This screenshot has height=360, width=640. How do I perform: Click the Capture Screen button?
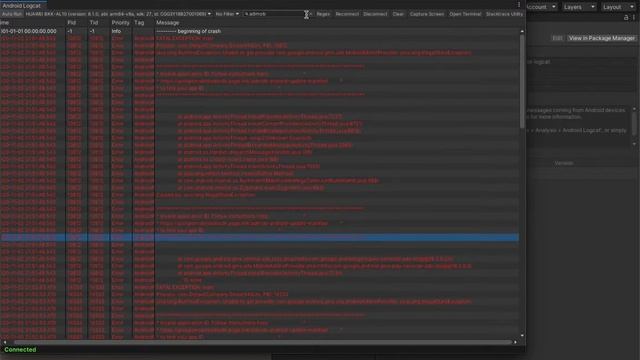tap(427, 14)
